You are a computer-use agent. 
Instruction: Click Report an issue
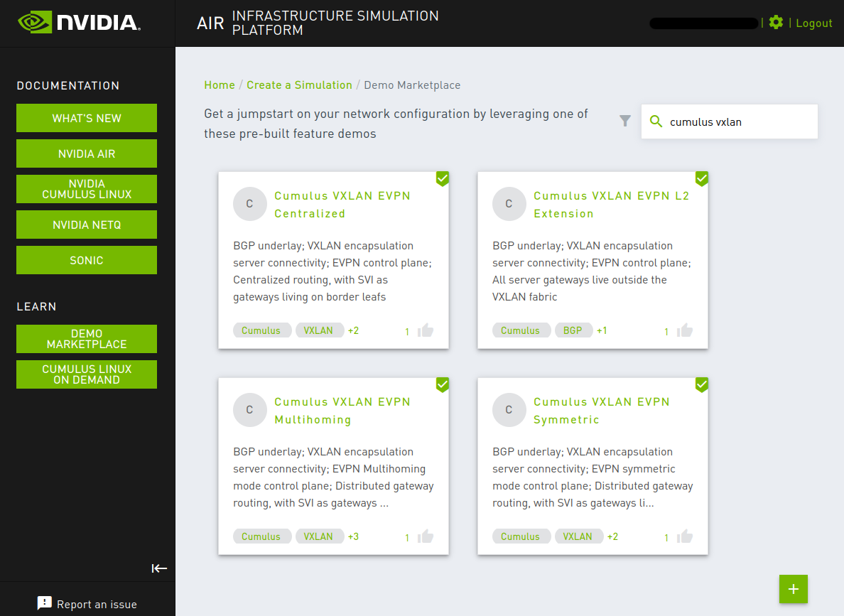(87, 604)
